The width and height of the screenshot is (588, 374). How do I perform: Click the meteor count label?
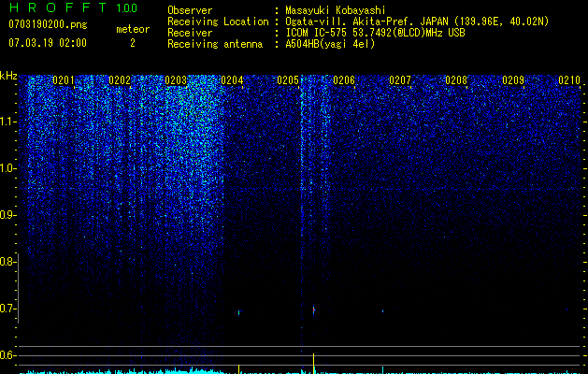pos(133,29)
